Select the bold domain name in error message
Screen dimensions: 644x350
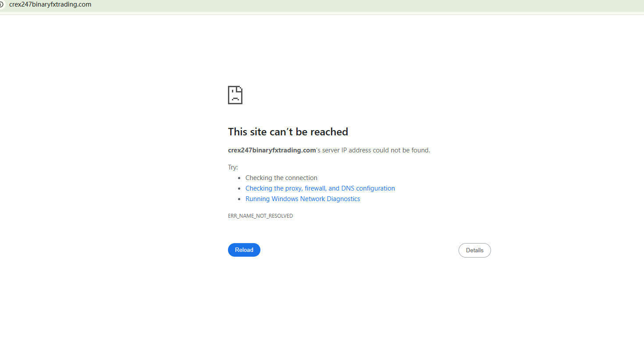pos(272,150)
